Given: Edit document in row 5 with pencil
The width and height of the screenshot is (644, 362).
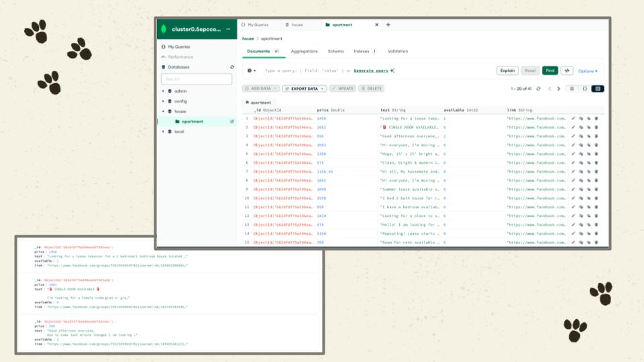Looking at the screenshot, I should click(574, 154).
